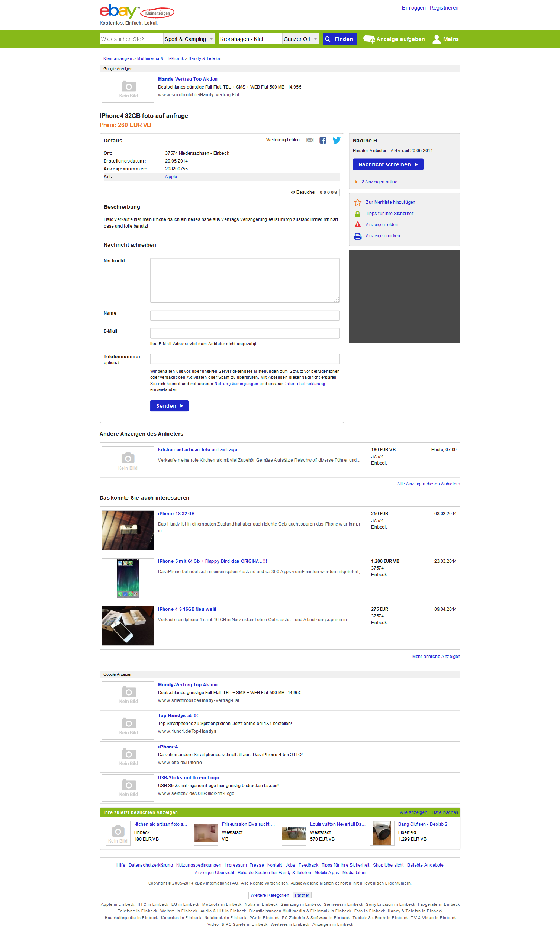
Task: Click the Finden search button
Action: click(339, 39)
